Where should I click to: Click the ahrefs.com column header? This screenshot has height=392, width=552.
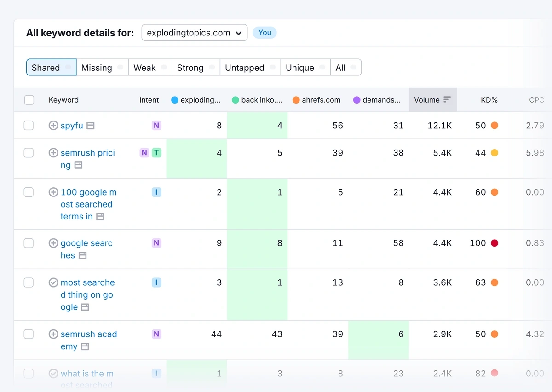pyautogui.click(x=316, y=100)
